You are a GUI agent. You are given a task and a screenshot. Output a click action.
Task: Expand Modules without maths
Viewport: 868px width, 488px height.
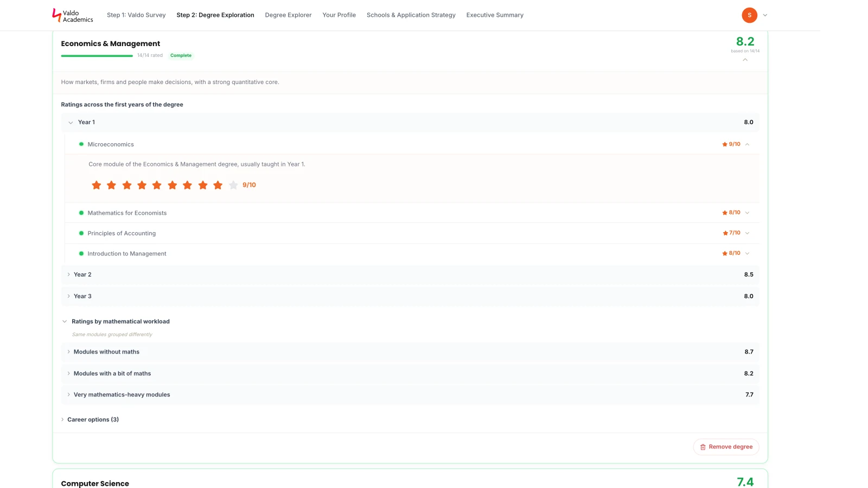click(x=410, y=352)
